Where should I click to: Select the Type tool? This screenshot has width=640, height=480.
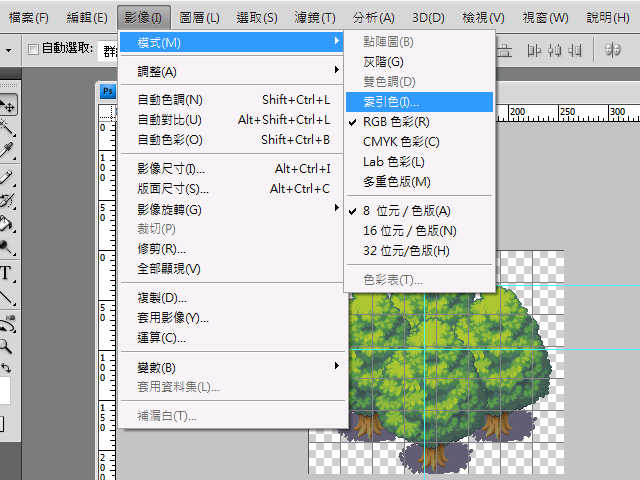tap(7, 273)
